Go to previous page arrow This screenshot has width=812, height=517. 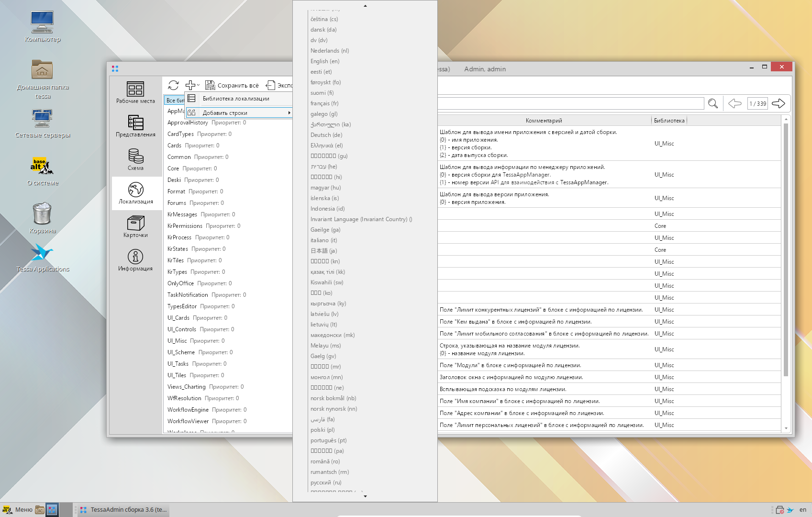734,103
